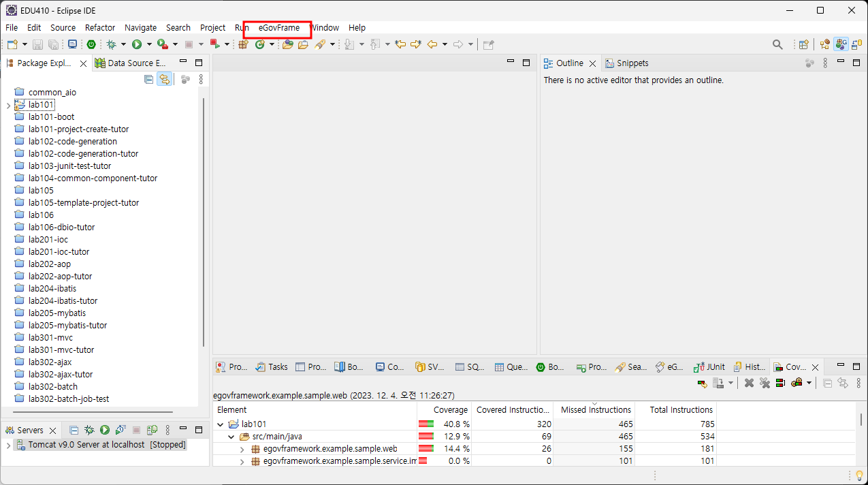868x485 pixels.
Task: Click Remove Active Session X in Coverage
Action: pyautogui.click(x=749, y=383)
